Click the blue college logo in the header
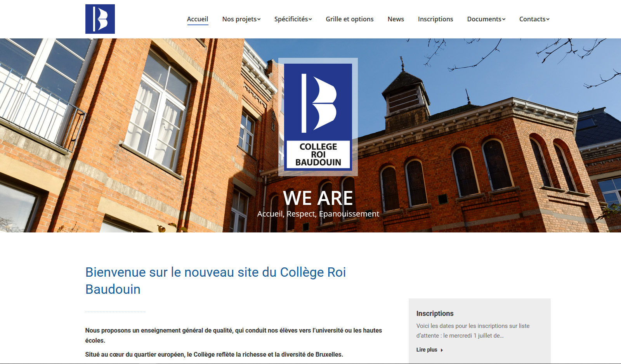 pos(100,19)
